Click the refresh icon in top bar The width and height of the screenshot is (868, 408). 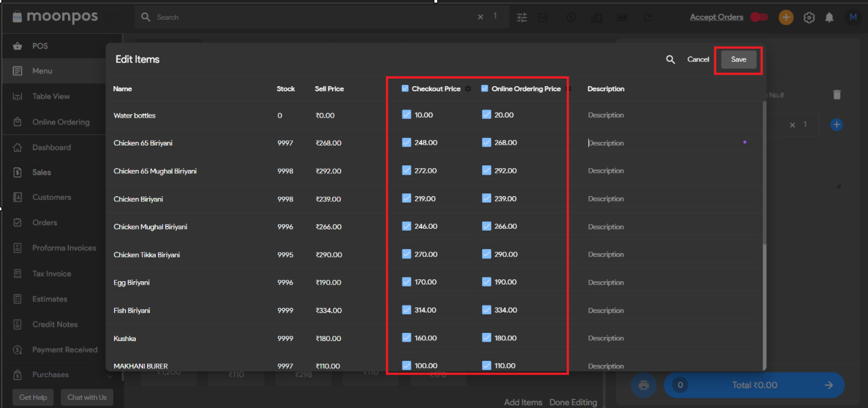tap(647, 17)
